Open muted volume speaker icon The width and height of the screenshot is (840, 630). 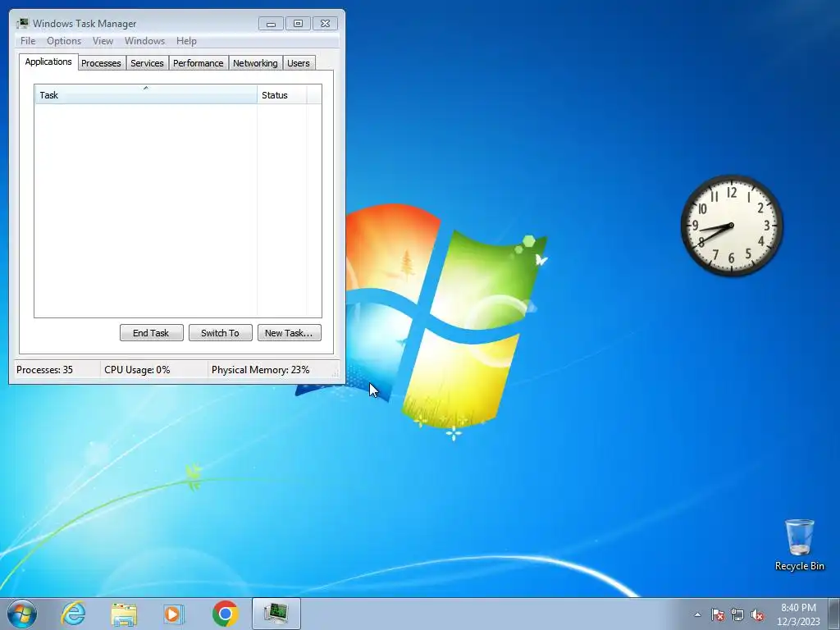(x=757, y=614)
